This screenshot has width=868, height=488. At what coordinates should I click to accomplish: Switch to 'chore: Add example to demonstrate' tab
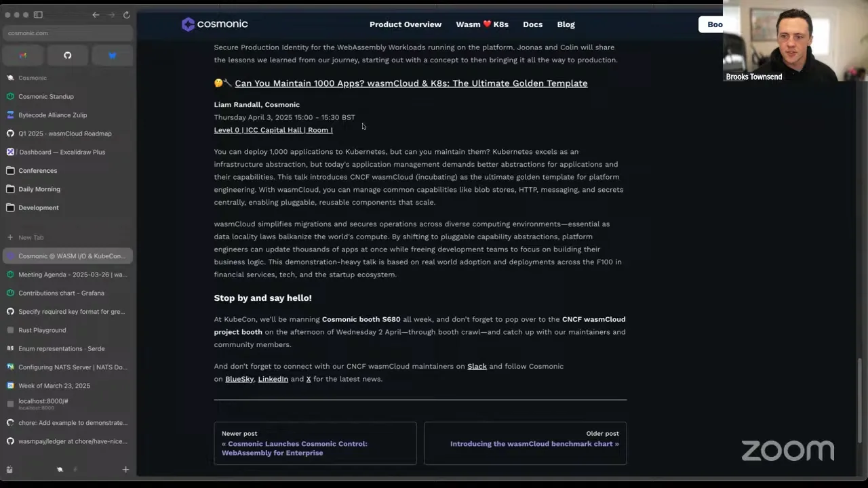pos(68,423)
